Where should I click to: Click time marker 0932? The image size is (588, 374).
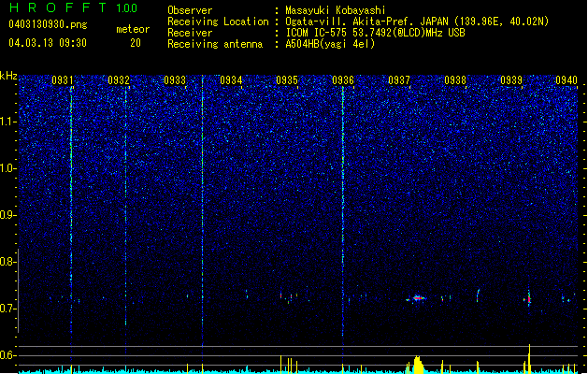pos(119,80)
